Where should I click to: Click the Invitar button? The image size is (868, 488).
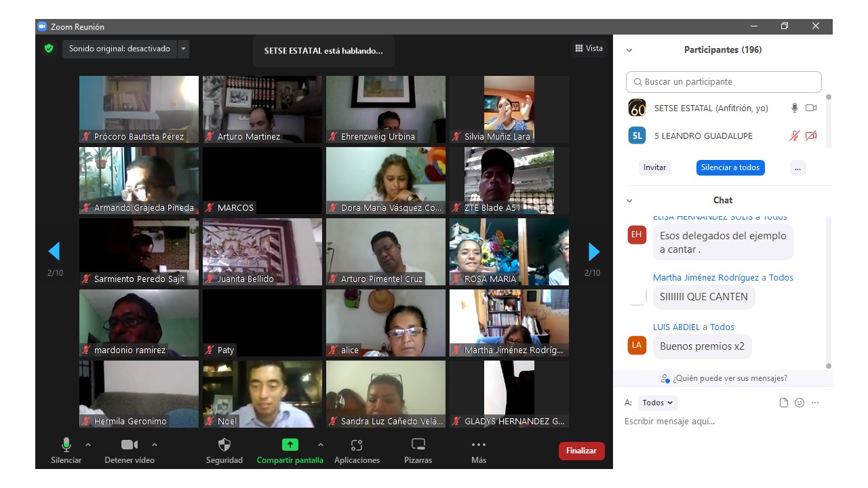click(655, 167)
